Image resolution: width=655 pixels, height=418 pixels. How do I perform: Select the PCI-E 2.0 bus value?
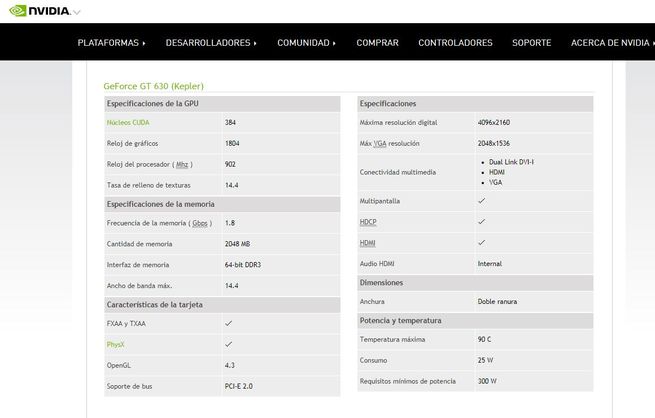tap(239, 386)
